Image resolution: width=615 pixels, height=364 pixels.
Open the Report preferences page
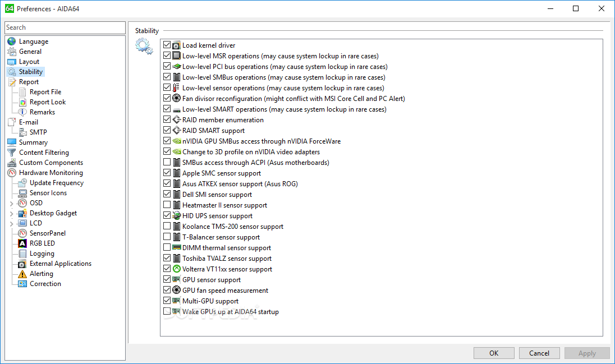pos(29,82)
